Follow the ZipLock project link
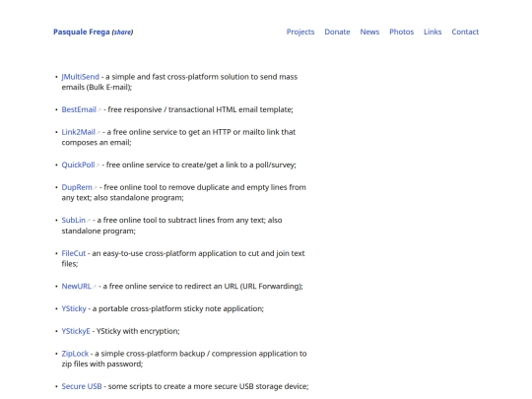Viewport: 532px width, 399px height. [75, 354]
